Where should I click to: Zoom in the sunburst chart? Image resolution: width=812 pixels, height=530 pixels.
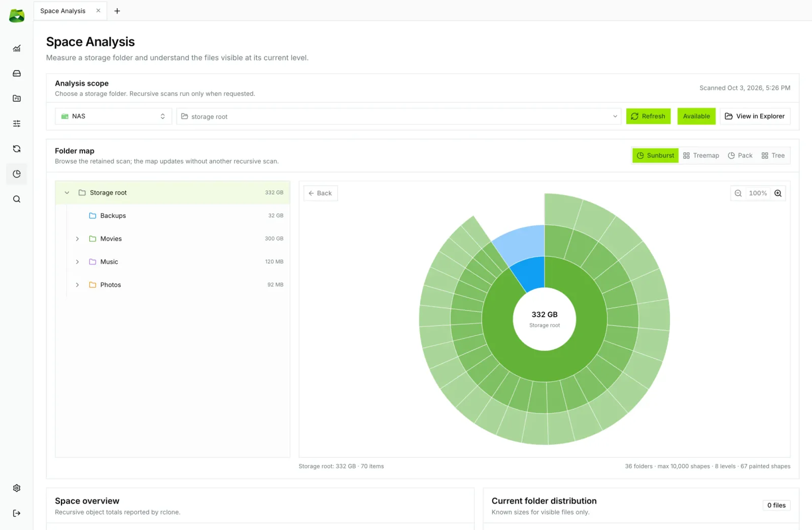[x=778, y=193]
